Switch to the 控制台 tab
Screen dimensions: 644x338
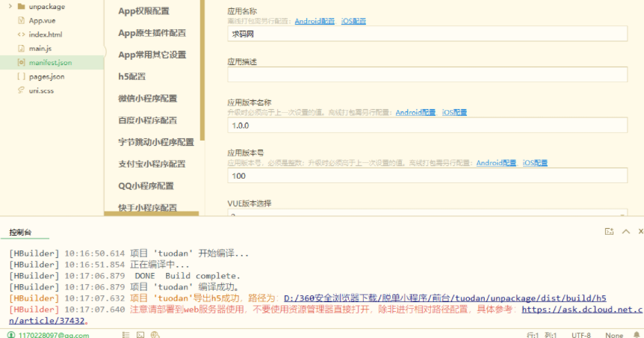coord(19,233)
